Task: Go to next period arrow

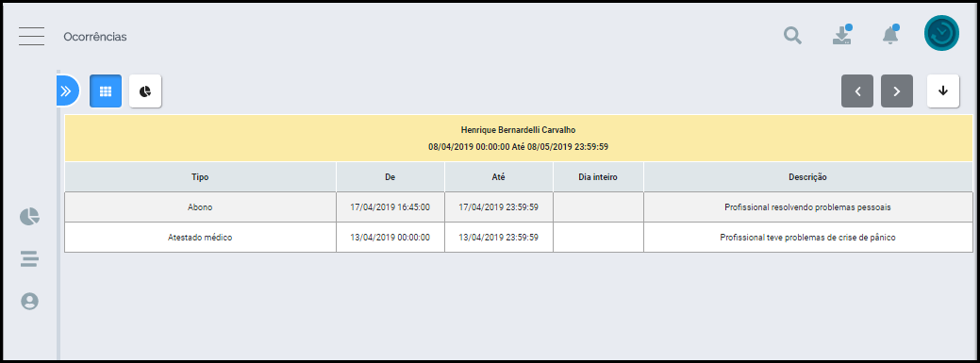Action: coord(897,91)
